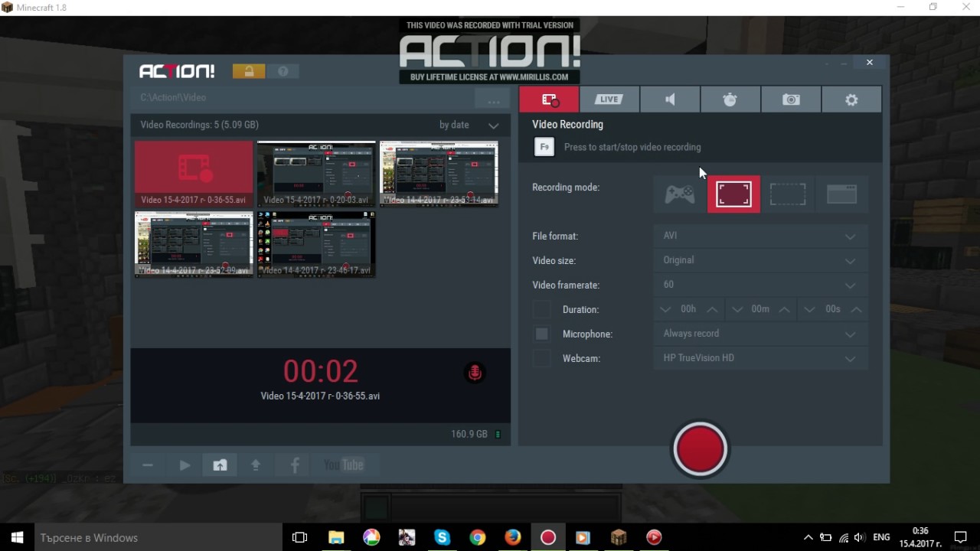The image size is (980, 551).
Task: Enable the Duration checkbox
Action: click(541, 309)
